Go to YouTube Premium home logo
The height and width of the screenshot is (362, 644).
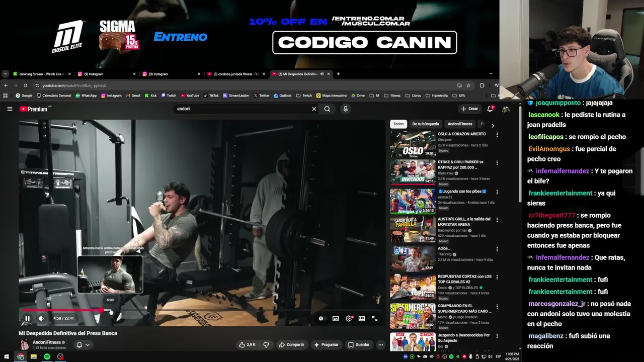coord(34,109)
